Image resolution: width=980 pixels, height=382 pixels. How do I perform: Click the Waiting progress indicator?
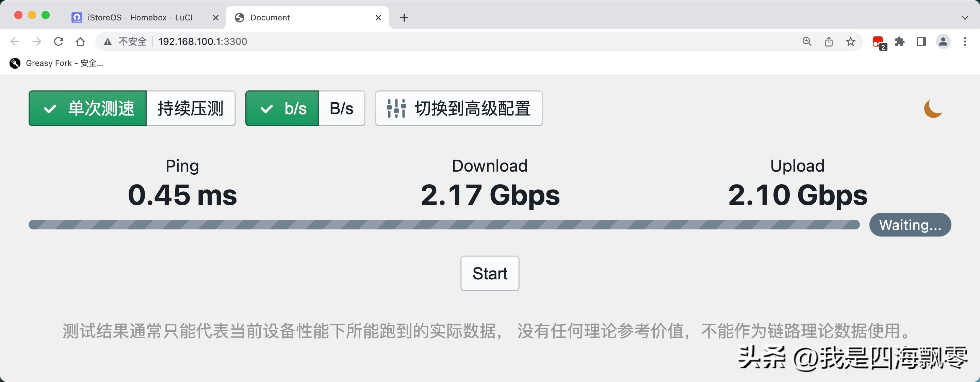pyautogui.click(x=910, y=225)
